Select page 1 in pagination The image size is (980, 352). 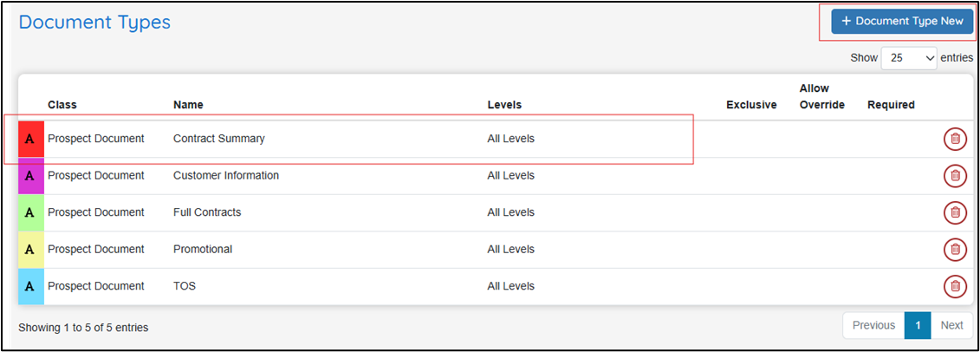pyautogui.click(x=918, y=325)
